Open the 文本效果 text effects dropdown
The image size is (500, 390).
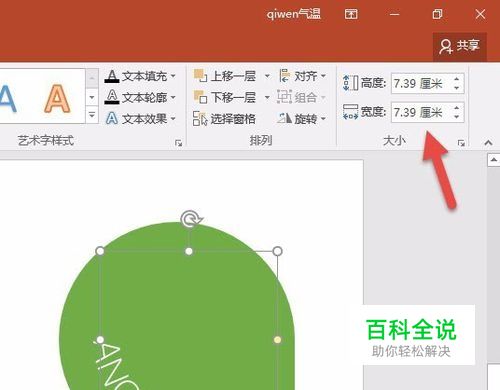pyautogui.click(x=140, y=118)
